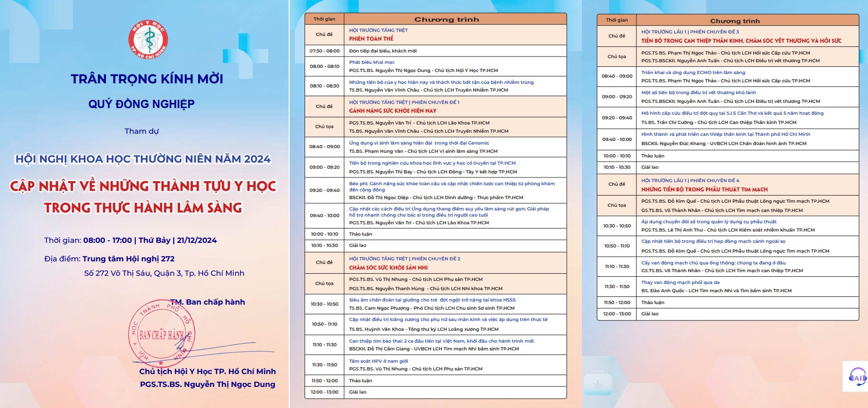Image resolution: width=868 pixels, height=408 pixels.
Task: Click the 'TM. Ban chấp hành' line
Action: [207, 302]
